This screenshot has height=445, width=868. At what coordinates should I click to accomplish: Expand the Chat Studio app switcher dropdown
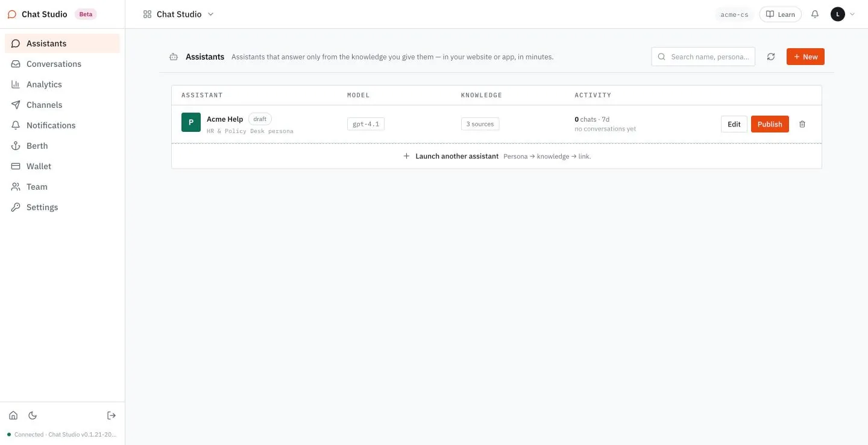178,14
